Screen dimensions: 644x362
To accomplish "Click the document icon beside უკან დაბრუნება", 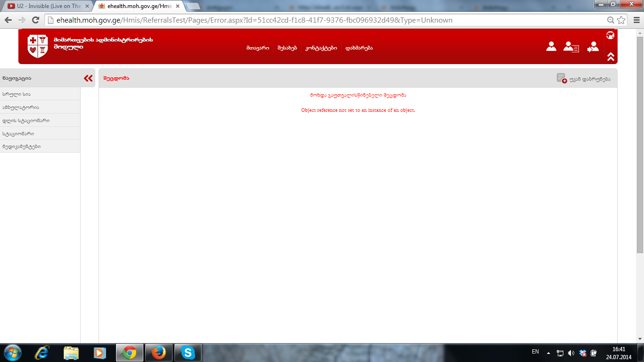I will [x=561, y=78].
